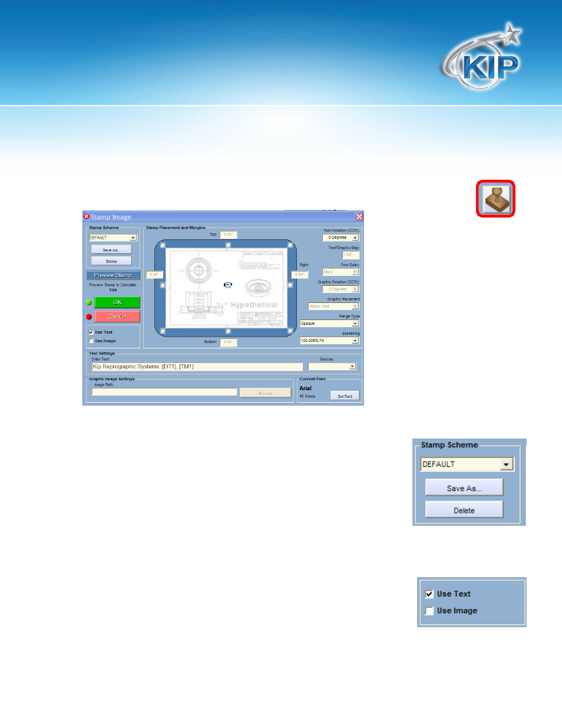
Task: Click the Bottom margin value field
Action: tap(228, 342)
